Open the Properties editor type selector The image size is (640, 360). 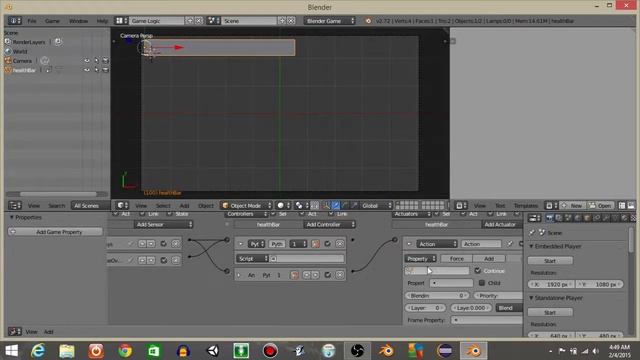pos(534,218)
